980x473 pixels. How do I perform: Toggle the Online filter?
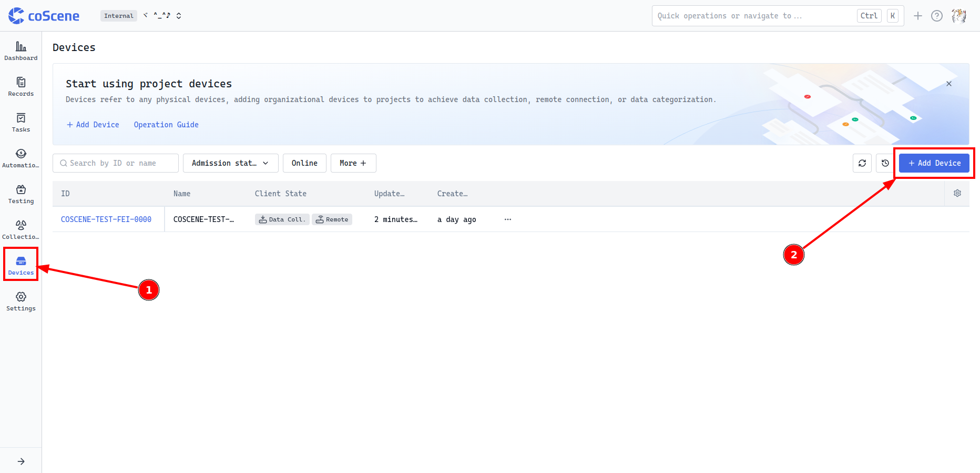[x=304, y=163]
